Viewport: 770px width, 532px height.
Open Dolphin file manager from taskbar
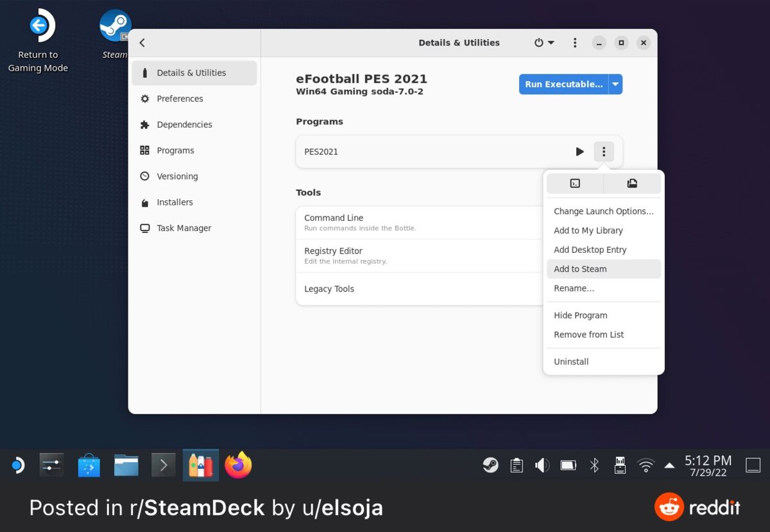[x=126, y=465]
